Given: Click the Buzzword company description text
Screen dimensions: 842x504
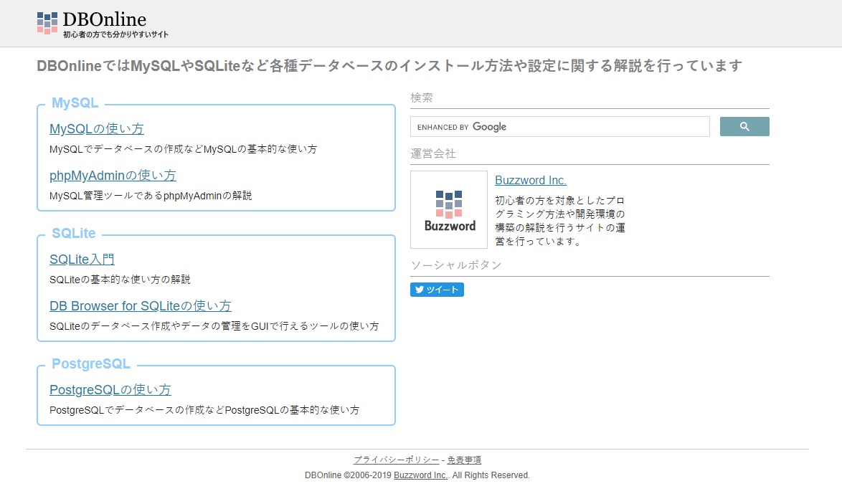Looking at the screenshot, I should (560, 221).
